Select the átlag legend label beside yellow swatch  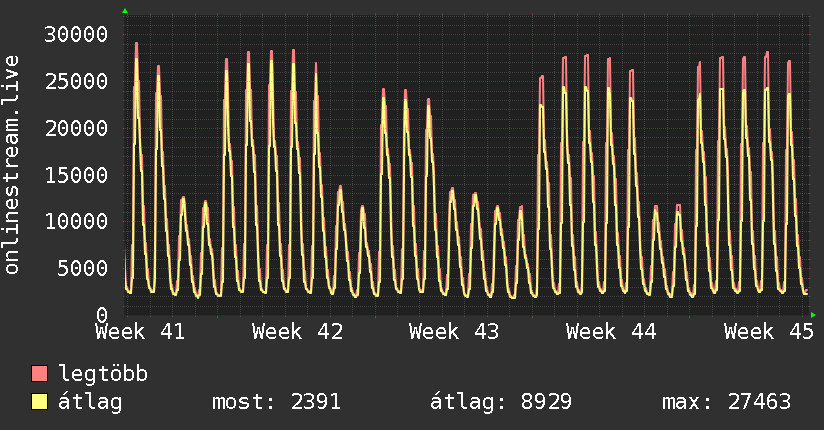[90, 402]
